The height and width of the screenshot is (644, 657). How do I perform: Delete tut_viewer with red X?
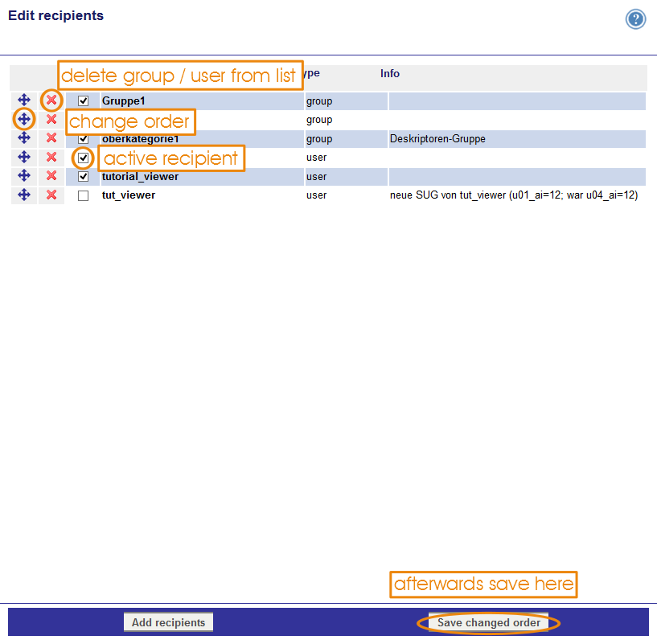(51, 195)
